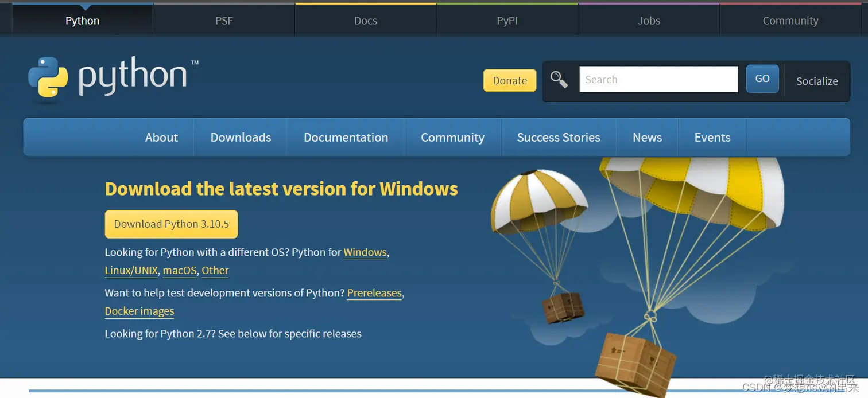This screenshot has width=868, height=398.
Task: Click the magnifying glass search icon
Action: tap(559, 80)
